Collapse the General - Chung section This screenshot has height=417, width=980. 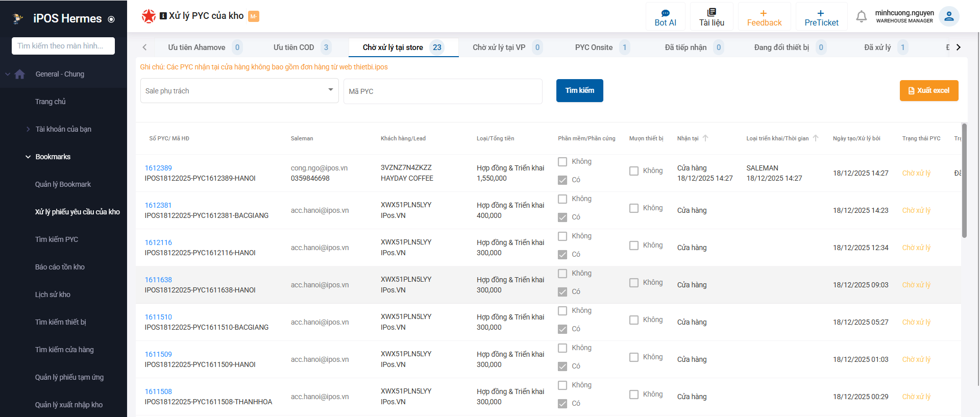[x=8, y=74]
